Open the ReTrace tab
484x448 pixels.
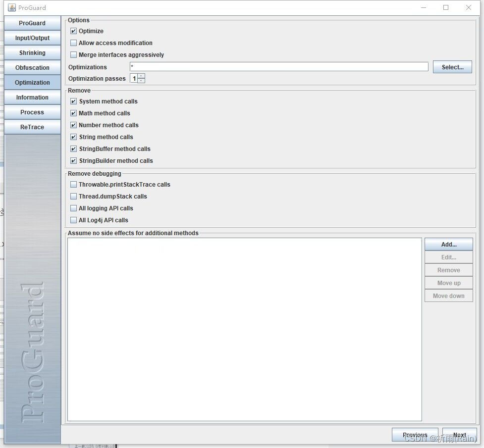pos(32,127)
